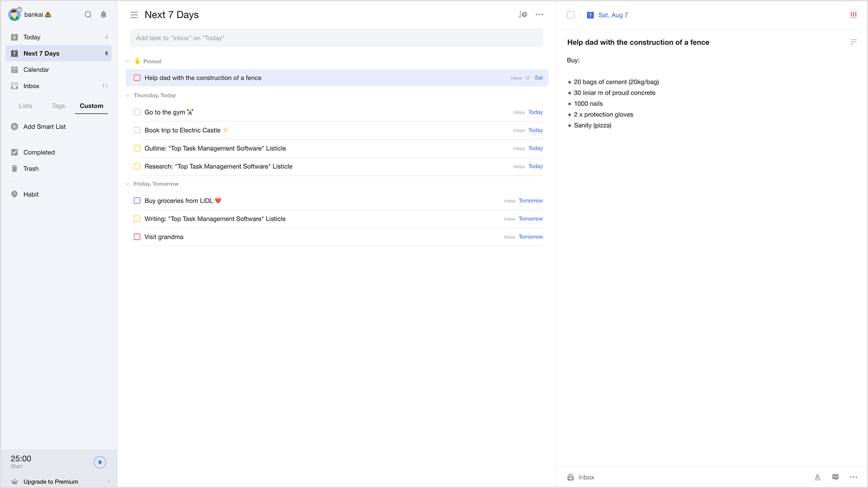This screenshot has width=868, height=488.
Task: Open the Calendar view label
Action: click(x=36, y=70)
